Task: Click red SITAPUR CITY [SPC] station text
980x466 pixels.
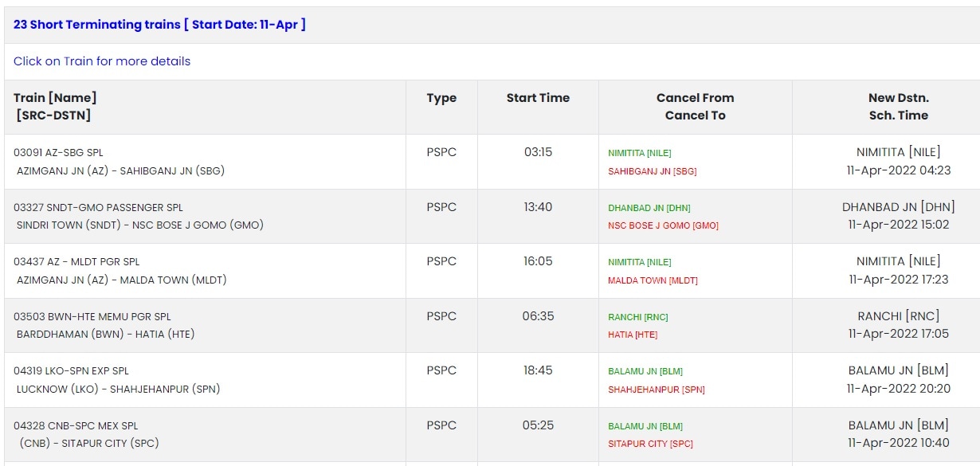Action: pyautogui.click(x=650, y=444)
